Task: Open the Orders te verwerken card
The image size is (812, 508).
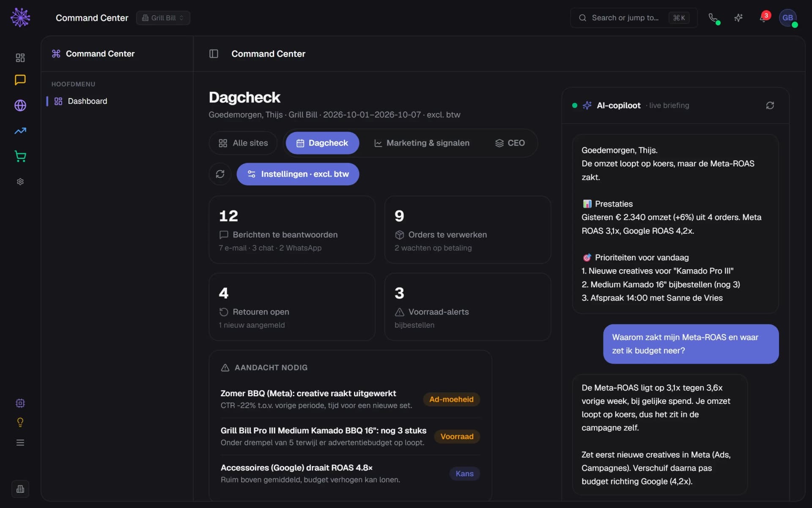Action: [468, 230]
